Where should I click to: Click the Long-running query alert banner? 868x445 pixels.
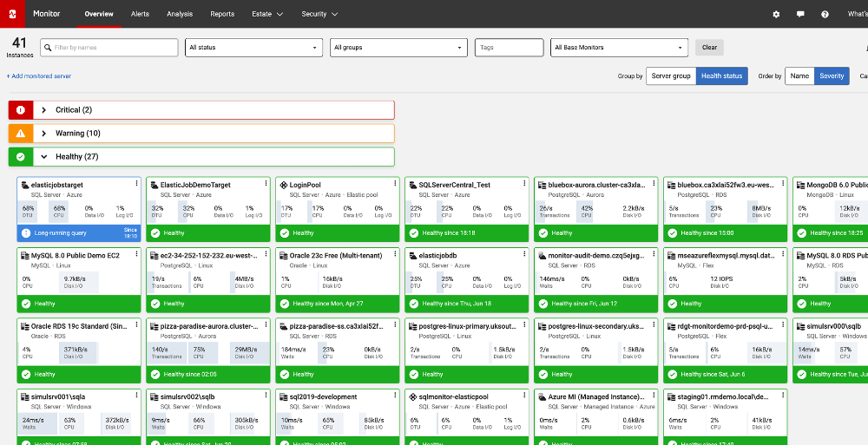point(79,233)
